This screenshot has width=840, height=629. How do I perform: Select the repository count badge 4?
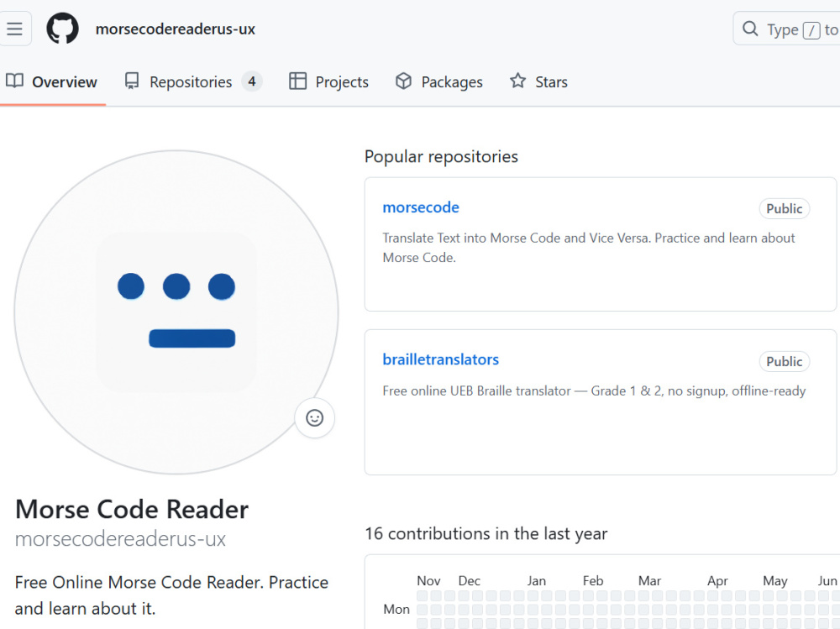click(x=252, y=81)
